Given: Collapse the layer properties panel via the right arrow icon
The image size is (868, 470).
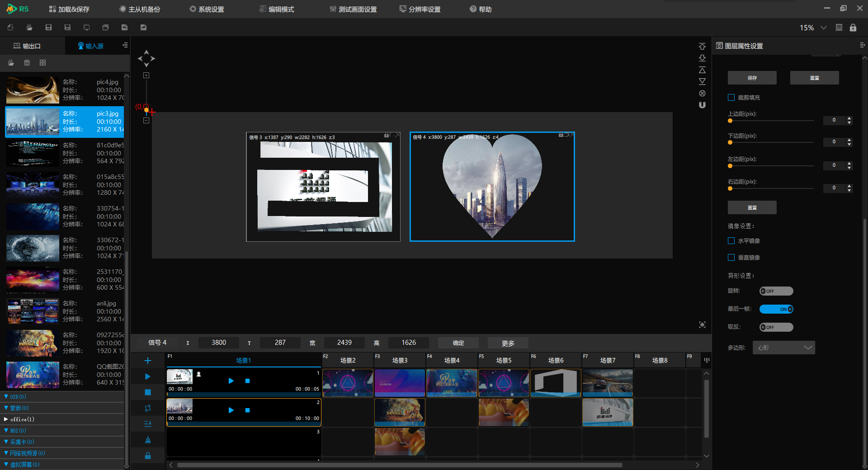Looking at the screenshot, I should pos(862,45).
